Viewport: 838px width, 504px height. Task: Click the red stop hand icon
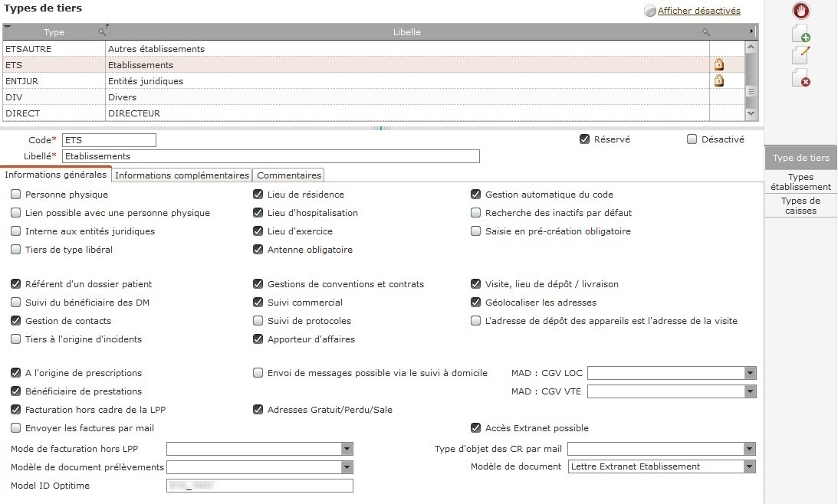point(800,11)
